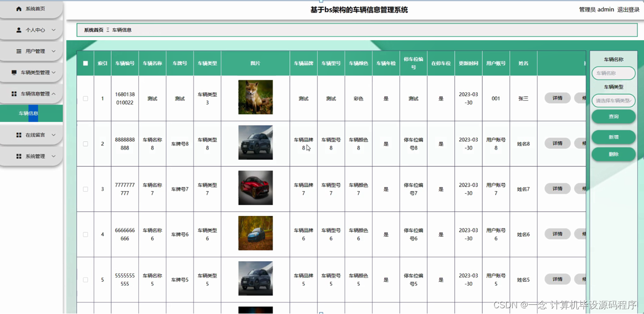Click the 车牌号 column header
This screenshot has height=314, width=644.
[180, 63]
